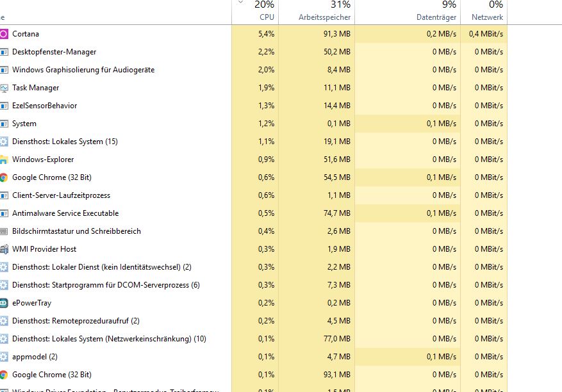Screen dimensions: 562x392
Task: Click the Cortana process icon
Action: 4,34
